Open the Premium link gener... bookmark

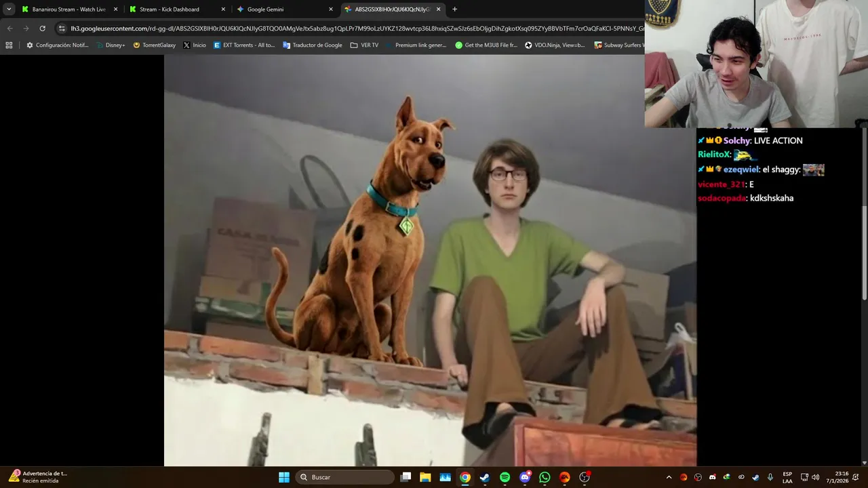(416, 45)
